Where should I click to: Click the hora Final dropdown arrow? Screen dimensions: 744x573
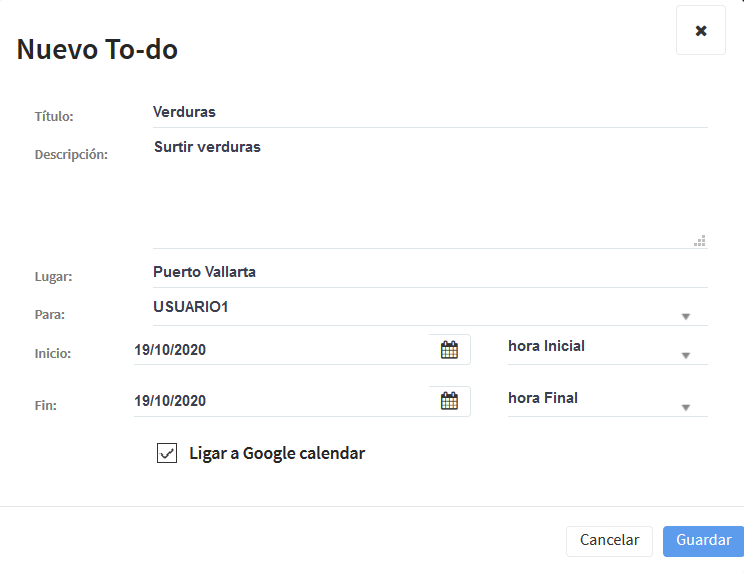[686, 407]
